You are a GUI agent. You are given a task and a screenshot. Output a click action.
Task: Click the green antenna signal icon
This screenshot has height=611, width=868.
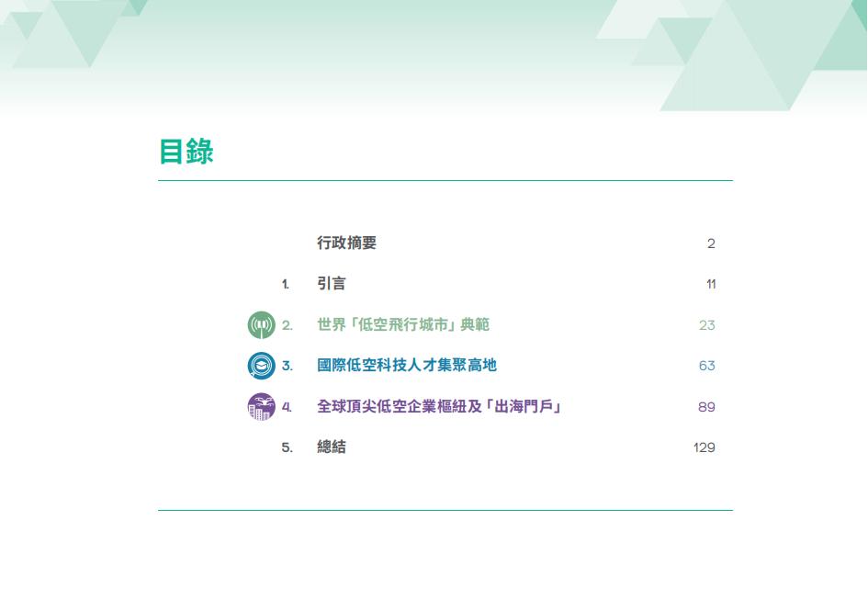(262, 325)
